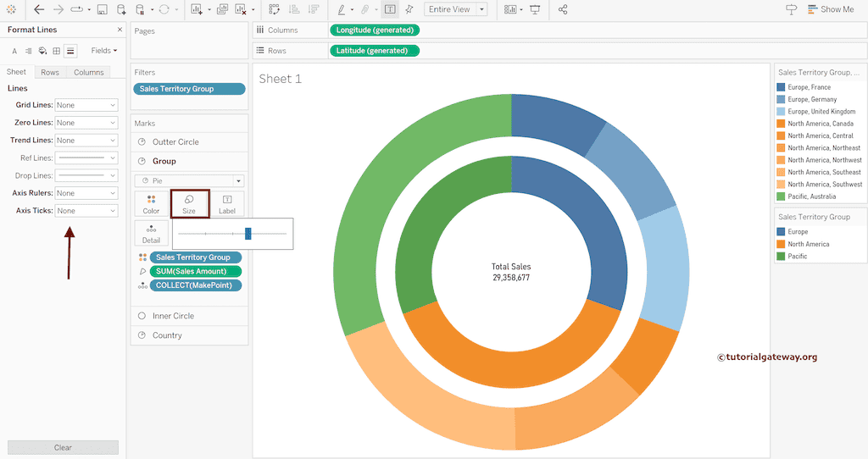Image resolution: width=868 pixels, height=459 pixels.
Task: Open the Zero Lines dropdown
Action: pyautogui.click(x=86, y=123)
